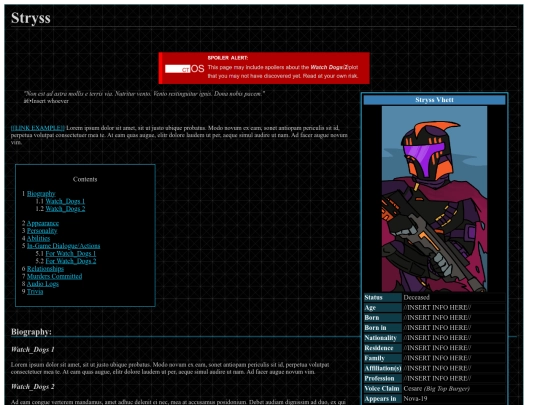Select the Watch_Dogs 2 subsection heading
The height and width of the screenshot is (405, 540).
tap(32, 387)
